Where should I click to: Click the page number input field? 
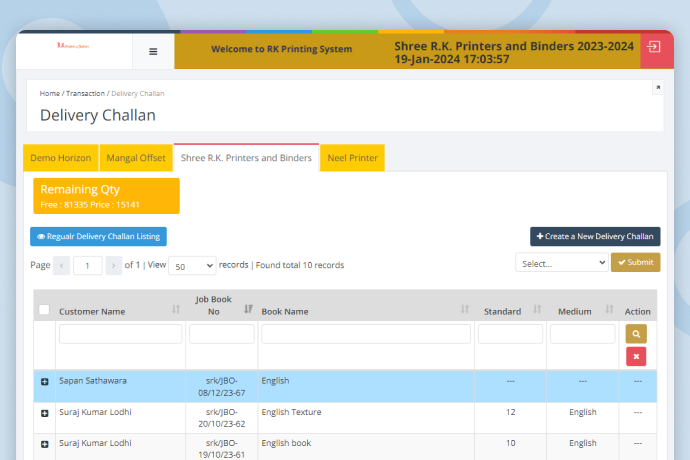[x=88, y=265]
